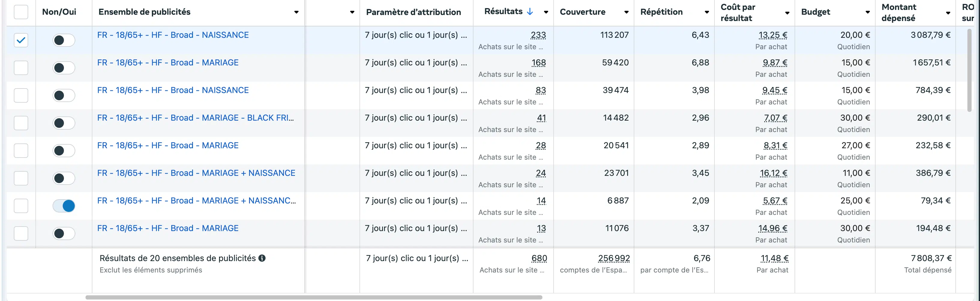Open the Couverture column dropdown arrow
The height and width of the screenshot is (301, 980).
coord(626,12)
